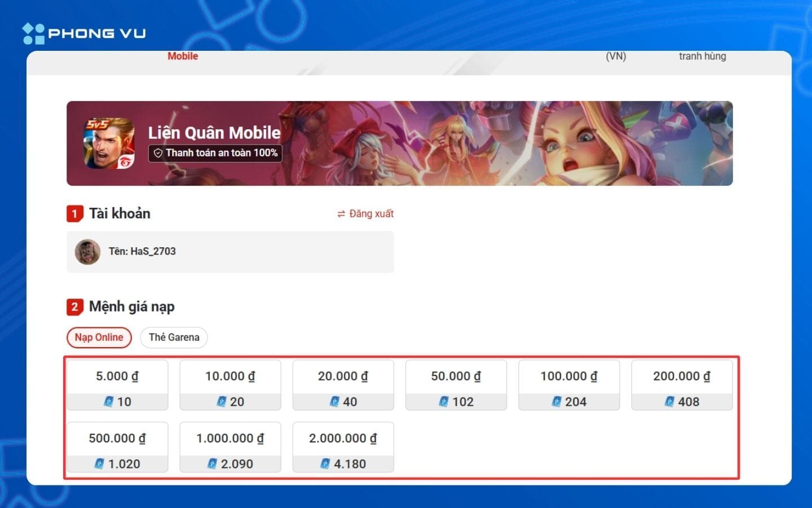Choose the 500.000 đ top-up option
Screen dimensions: 812x508
117,447
